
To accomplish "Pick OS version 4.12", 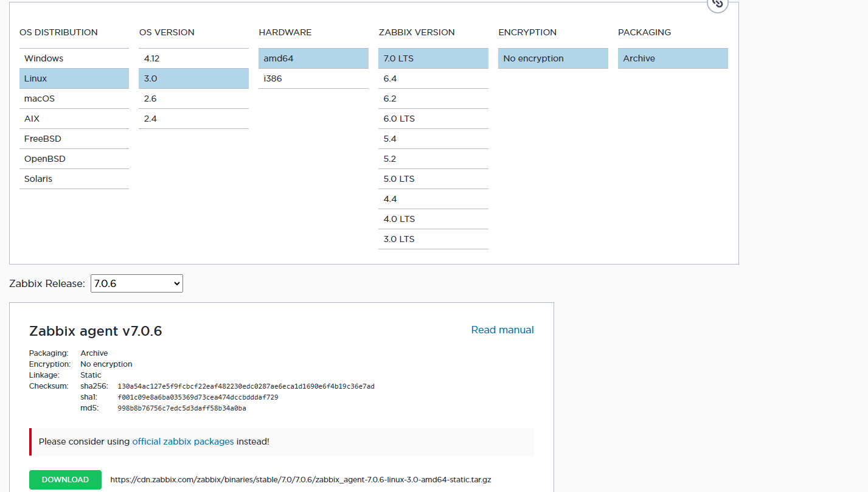I will [x=193, y=58].
